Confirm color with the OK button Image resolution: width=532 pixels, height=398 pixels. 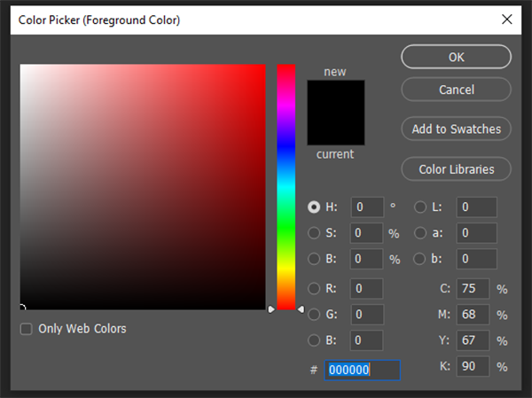click(456, 57)
